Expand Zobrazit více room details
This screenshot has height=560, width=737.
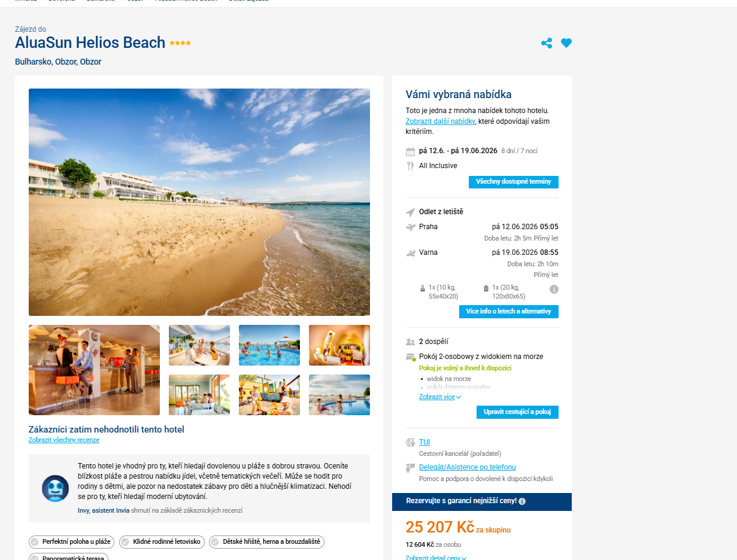[x=440, y=397]
